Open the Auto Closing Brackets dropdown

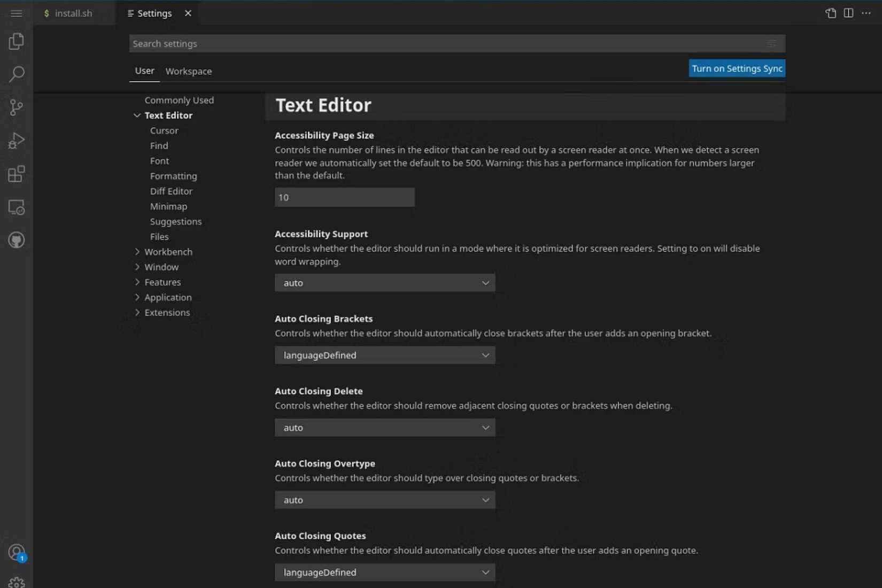(x=385, y=355)
